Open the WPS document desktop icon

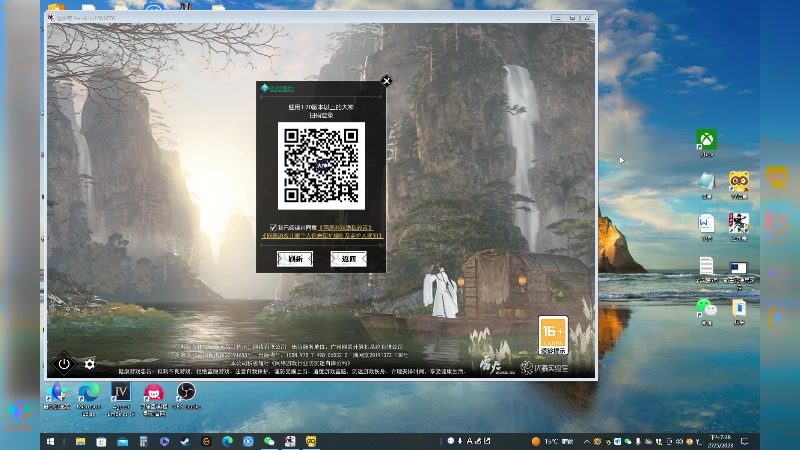[706, 228]
